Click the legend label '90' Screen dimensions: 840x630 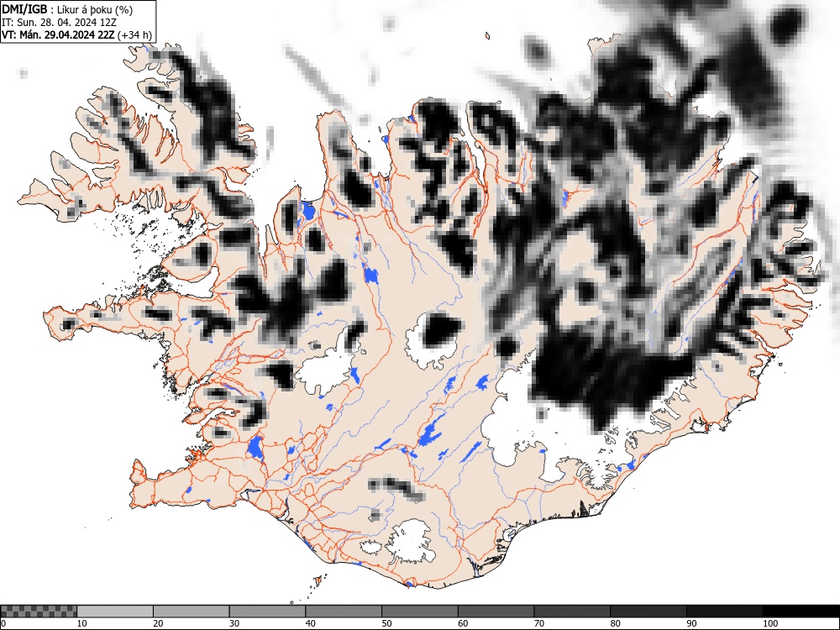[691, 623]
